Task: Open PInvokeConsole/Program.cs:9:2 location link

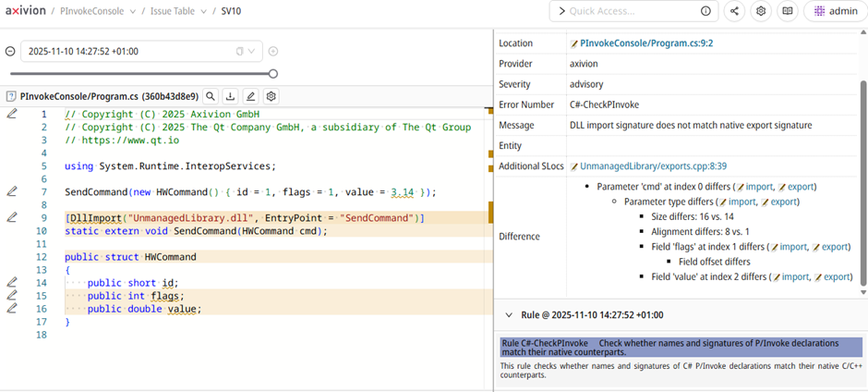Action: [646, 43]
